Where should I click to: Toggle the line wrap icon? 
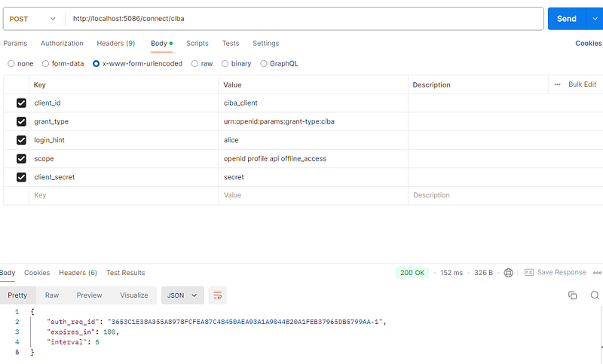pos(218,295)
